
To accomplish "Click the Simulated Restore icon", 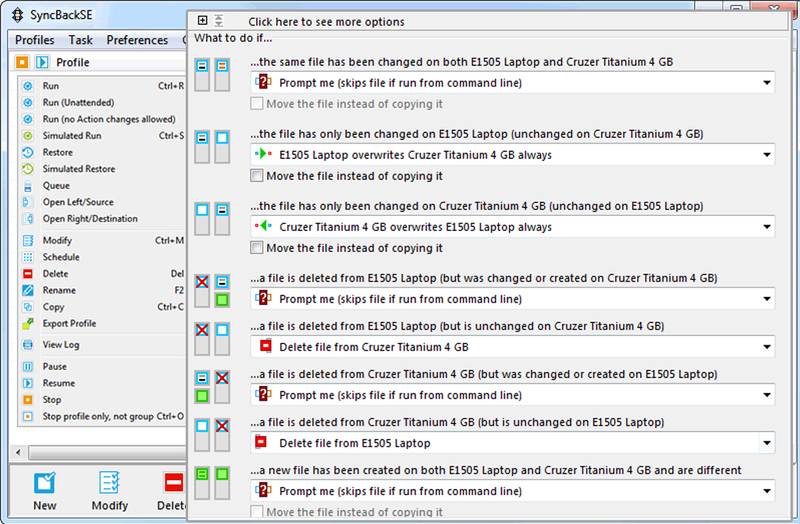I will (28, 169).
